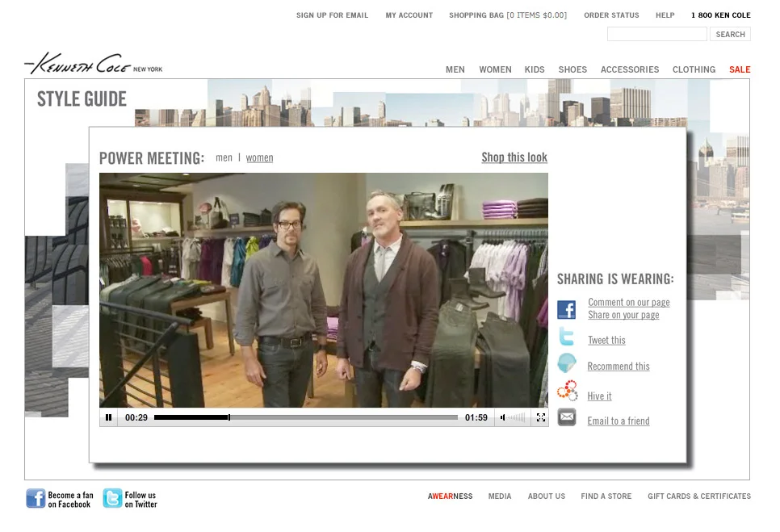Open the SALE section
Image resolution: width=780 pixels, height=532 pixels.
(x=740, y=69)
